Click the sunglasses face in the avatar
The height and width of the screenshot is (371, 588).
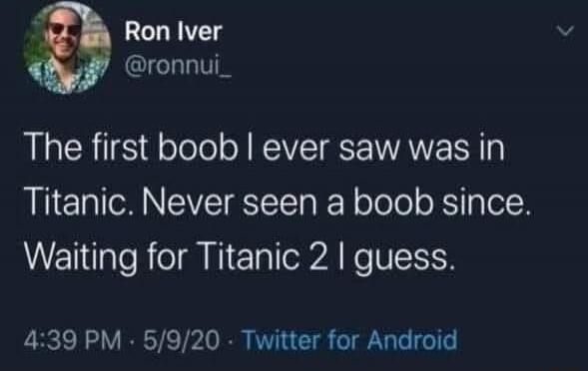[x=64, y=32]
